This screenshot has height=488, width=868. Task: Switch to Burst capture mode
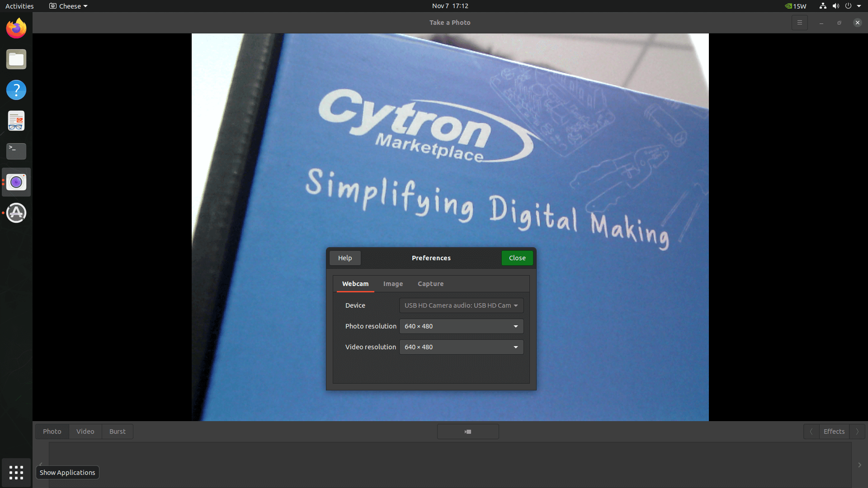(117, 432)
